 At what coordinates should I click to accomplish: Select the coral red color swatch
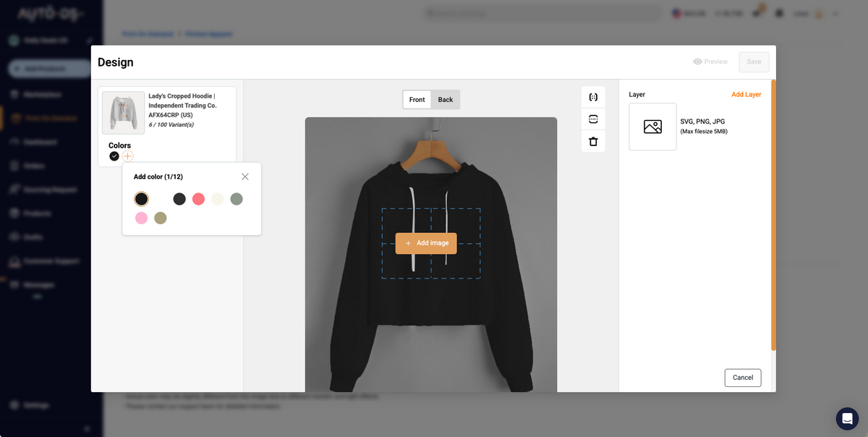click(x=198, y=199)
